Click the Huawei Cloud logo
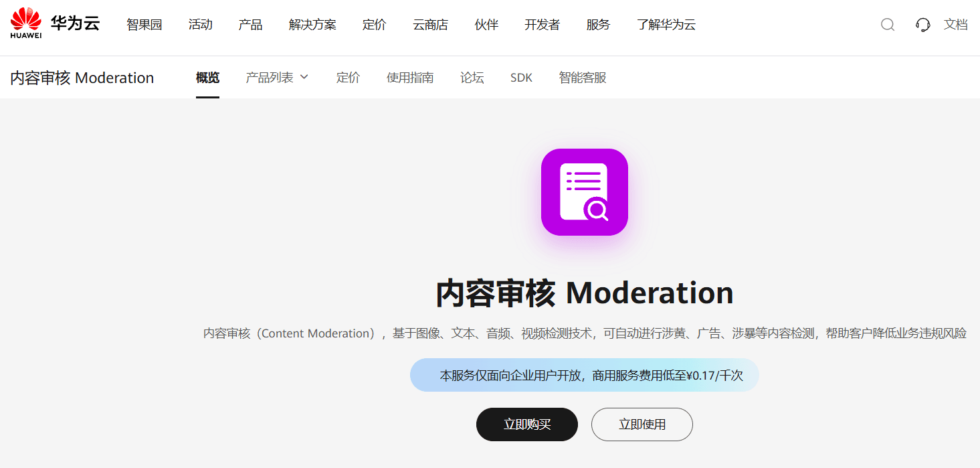 (x=55, y=23)
